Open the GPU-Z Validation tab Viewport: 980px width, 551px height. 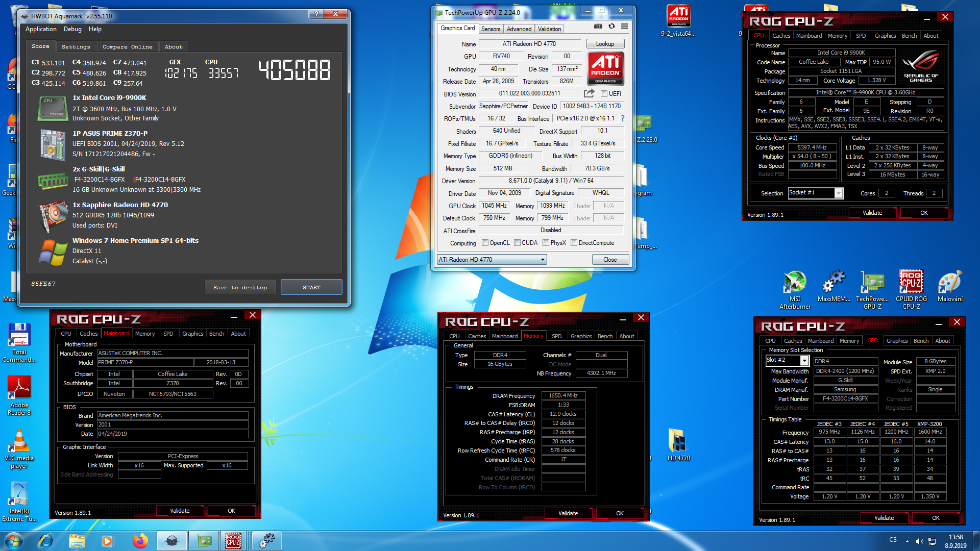point(549,29)
